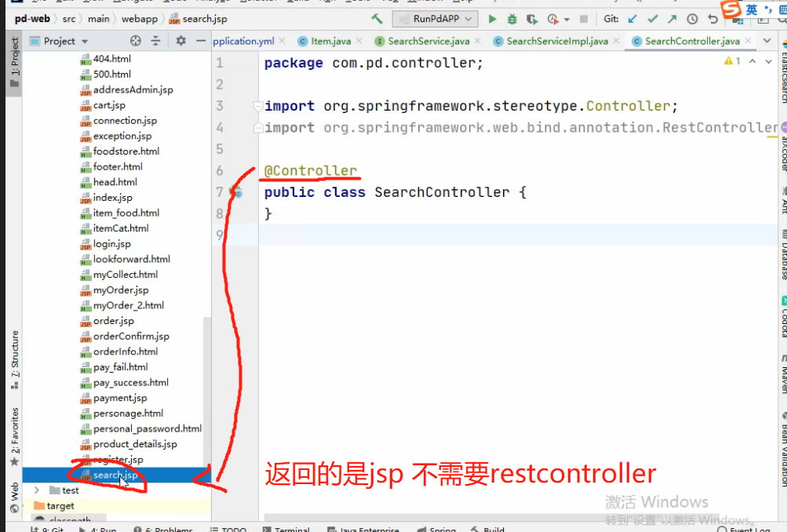This screenshot has width=787, height=532.
Task: Click webapp in breadcrumb path
Action: [x=140, y=19]
